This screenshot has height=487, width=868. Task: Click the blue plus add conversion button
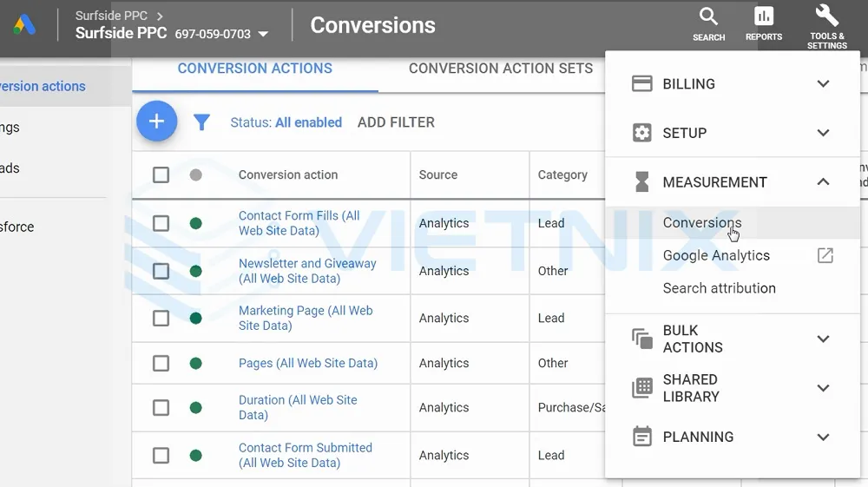[x=156, y=122]
